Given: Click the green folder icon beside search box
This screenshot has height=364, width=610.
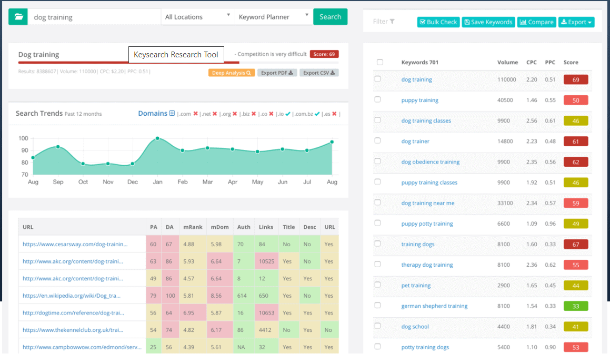Looking at the screenshot, I should (18, 17).
